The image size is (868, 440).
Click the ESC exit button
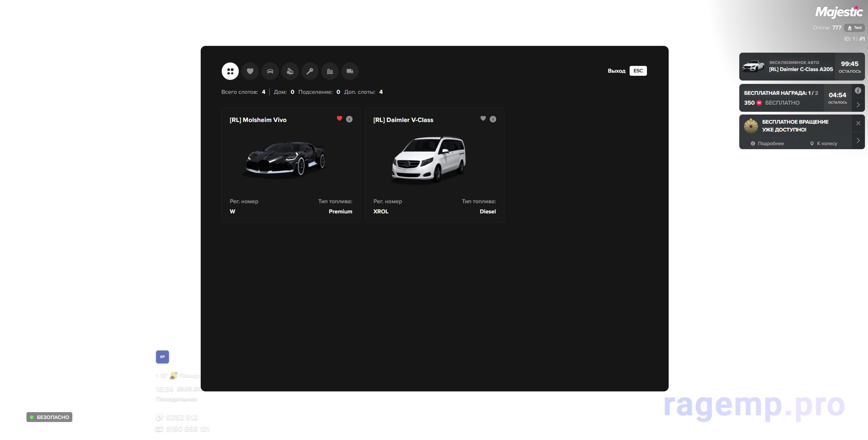coord(638,71)
